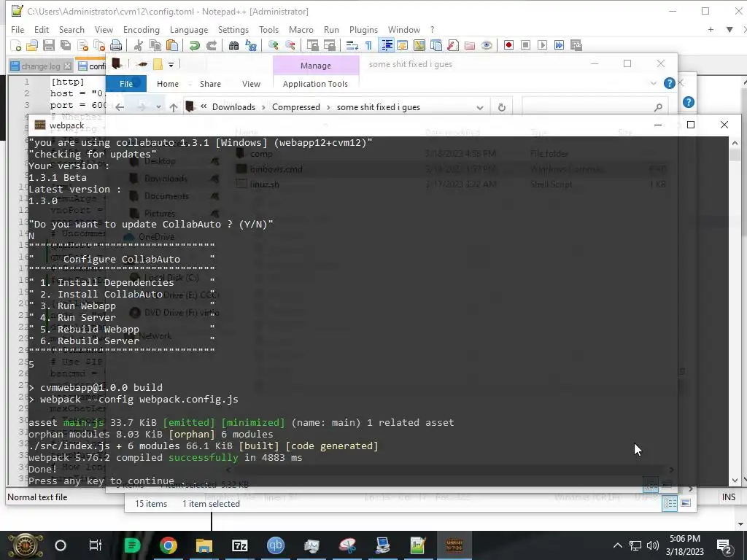Switch to the change.log tab
Viewport: 747px width, 560px height.
point(40,66)
